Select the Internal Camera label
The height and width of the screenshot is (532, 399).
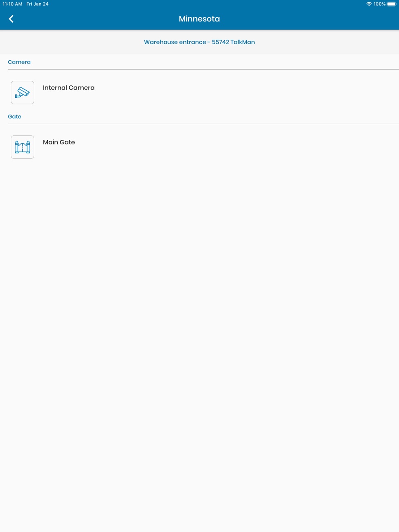coord(68,87)
